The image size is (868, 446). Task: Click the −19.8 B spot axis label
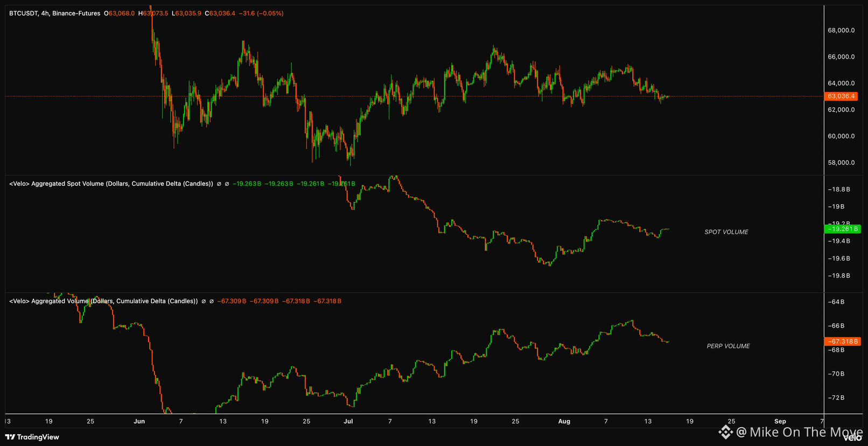[x=839, y=276]
